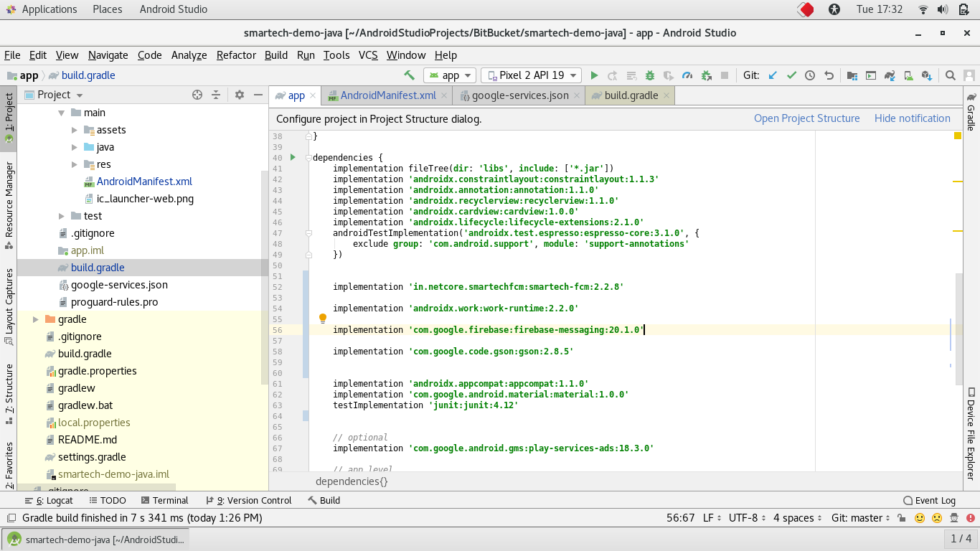Click the user account avatar icon

[969, 75]
